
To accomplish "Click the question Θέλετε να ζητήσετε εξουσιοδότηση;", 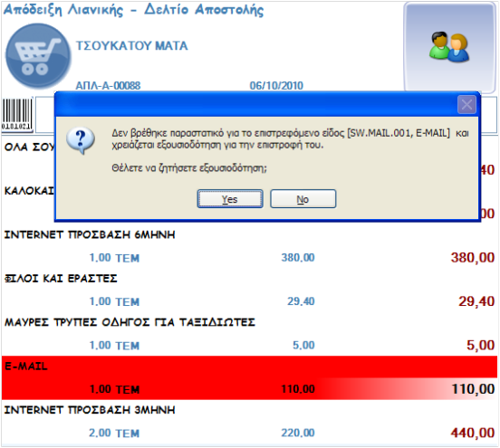I will tap(189, 168).
